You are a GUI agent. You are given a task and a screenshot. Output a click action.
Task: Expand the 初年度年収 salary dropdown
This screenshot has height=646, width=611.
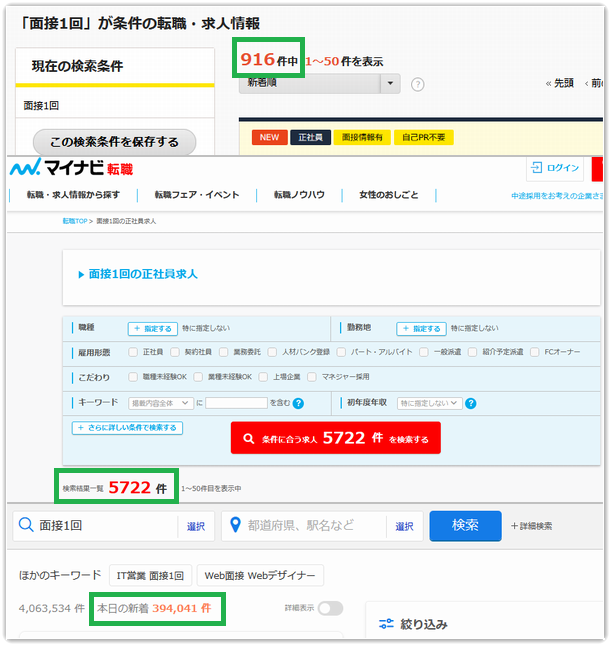click(x=429, y=403)
